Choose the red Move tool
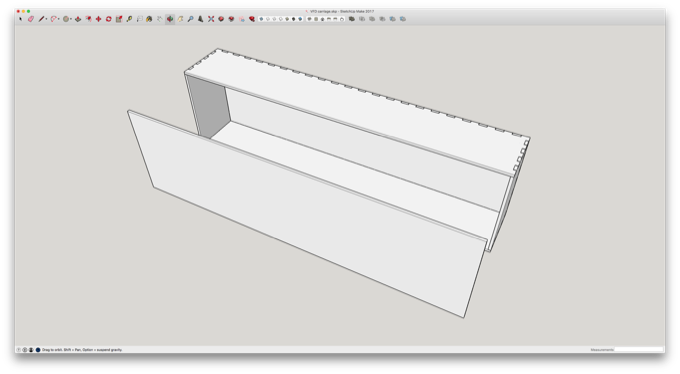This screenshot has height=374, width=680. (x=98, y=19)
